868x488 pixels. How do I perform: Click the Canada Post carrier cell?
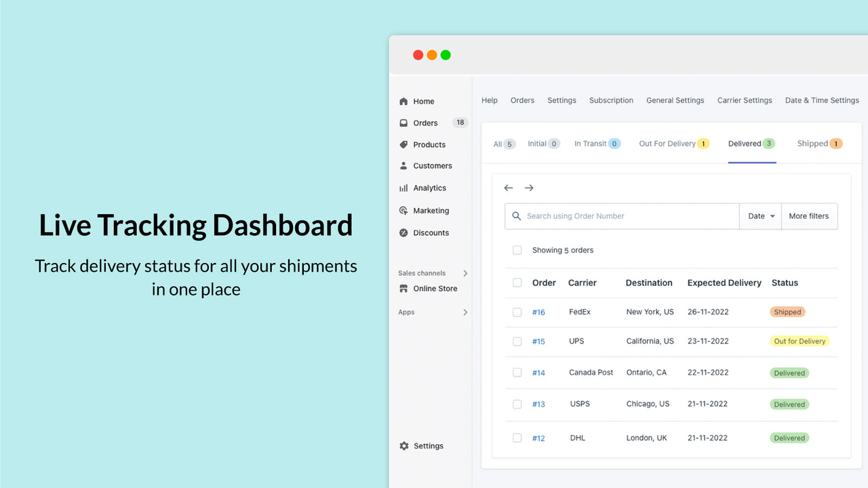(x=591, y=372)
